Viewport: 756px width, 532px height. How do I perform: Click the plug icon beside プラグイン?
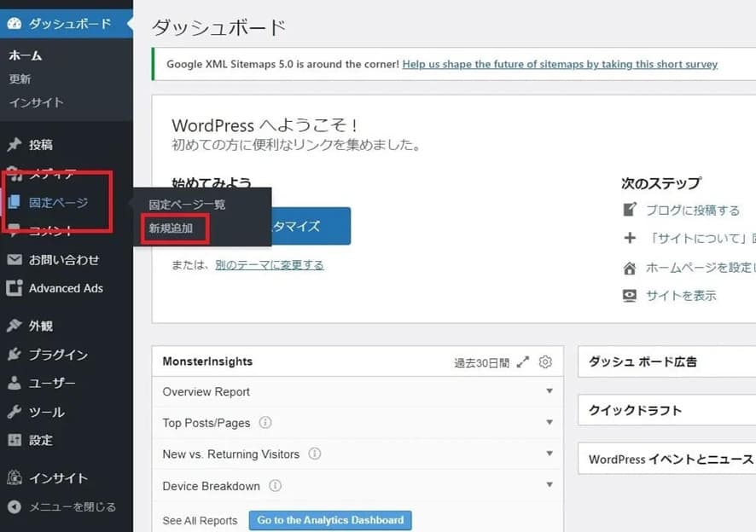tap(14, 354)
